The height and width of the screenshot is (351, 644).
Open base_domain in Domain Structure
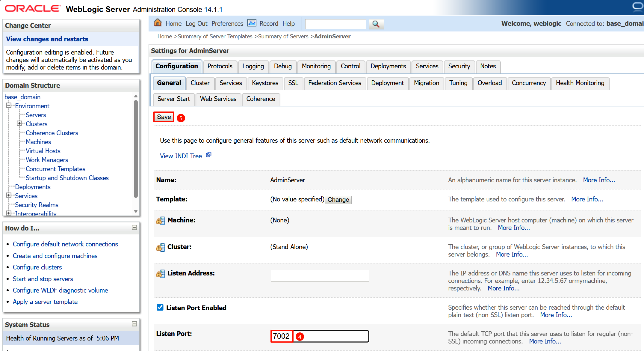22,97
